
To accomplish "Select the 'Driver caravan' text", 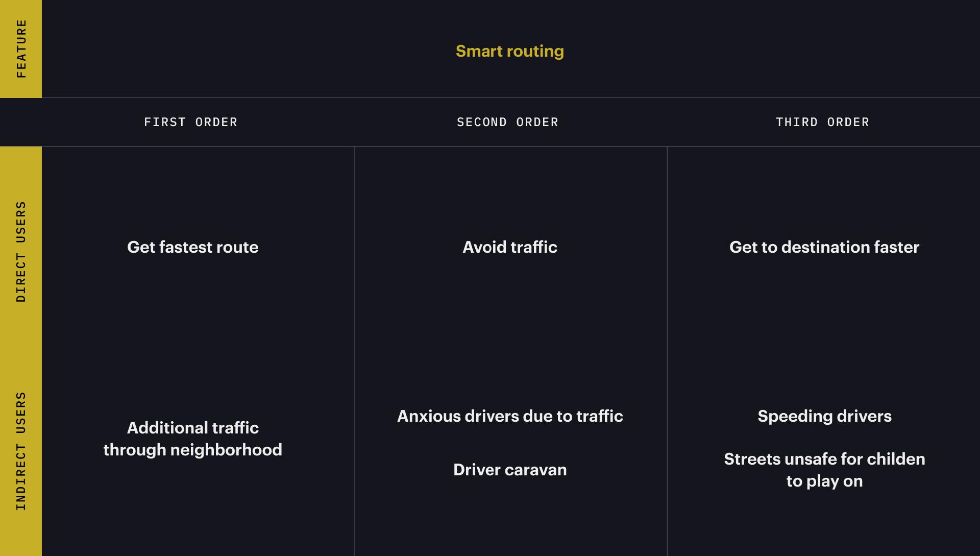I will pos(509,470).
